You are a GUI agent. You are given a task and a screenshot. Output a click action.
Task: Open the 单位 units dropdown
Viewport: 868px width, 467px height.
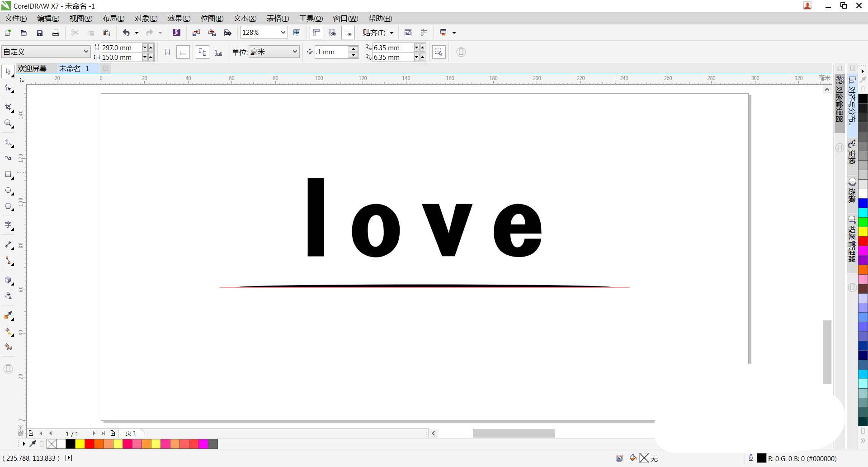pyautogui.click(x=295, y=52)
